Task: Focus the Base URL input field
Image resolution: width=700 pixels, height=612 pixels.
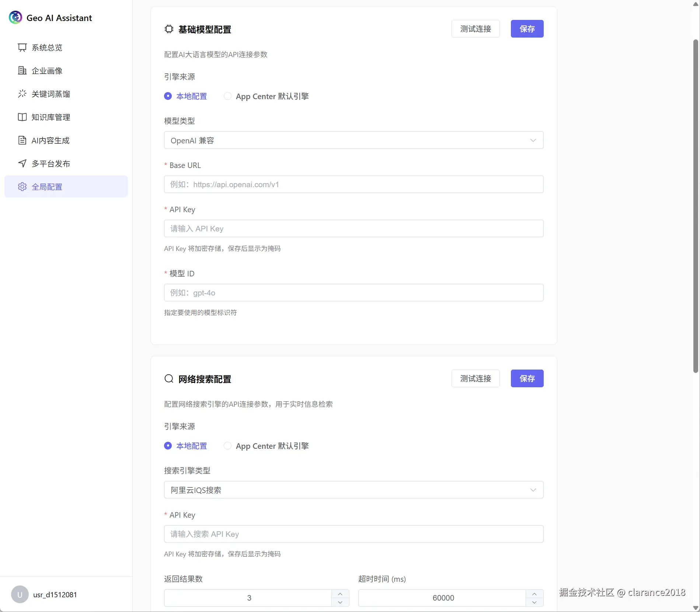Action: (354, 184)
